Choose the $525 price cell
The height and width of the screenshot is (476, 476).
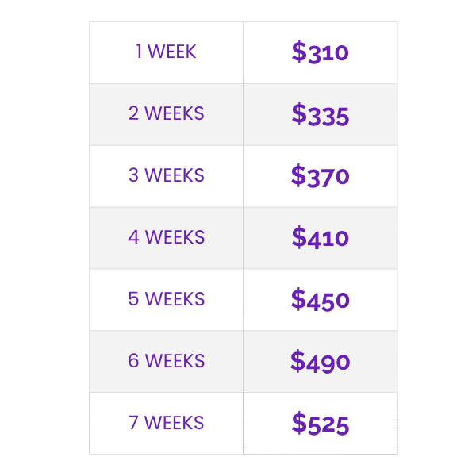pos(320,423)
